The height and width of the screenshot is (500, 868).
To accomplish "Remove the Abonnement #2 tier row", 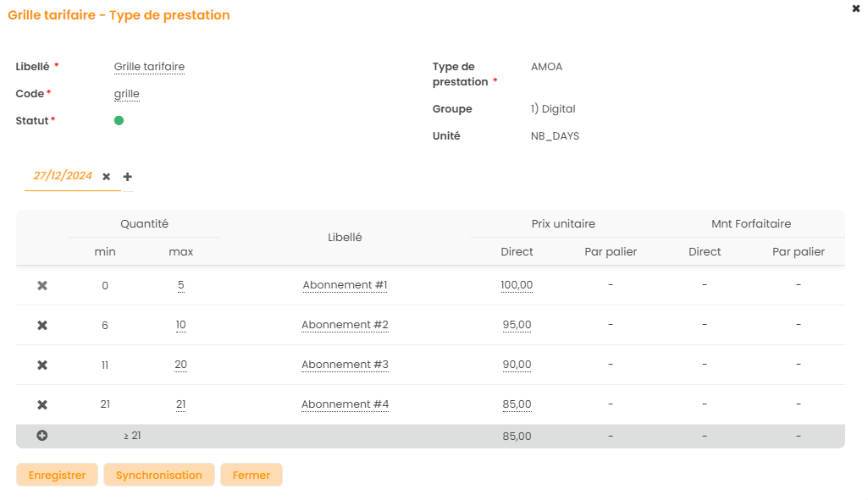I will (42, 326).
